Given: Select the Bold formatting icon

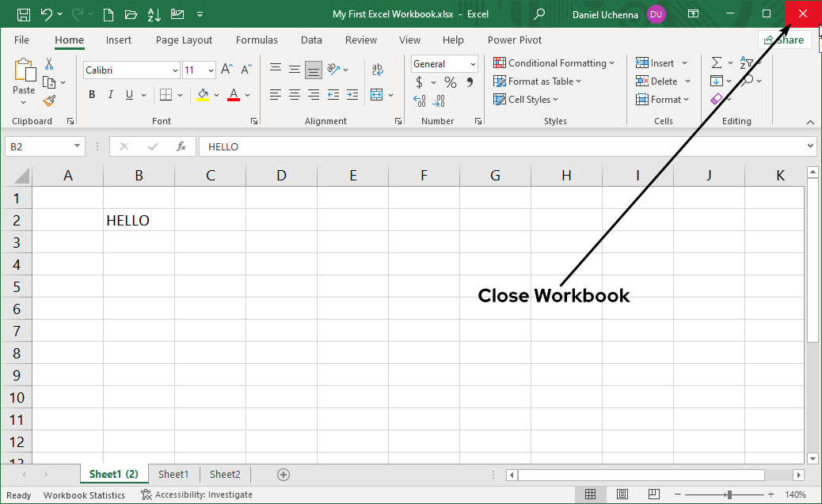Looking at the screenshot, I should [91, 94].
